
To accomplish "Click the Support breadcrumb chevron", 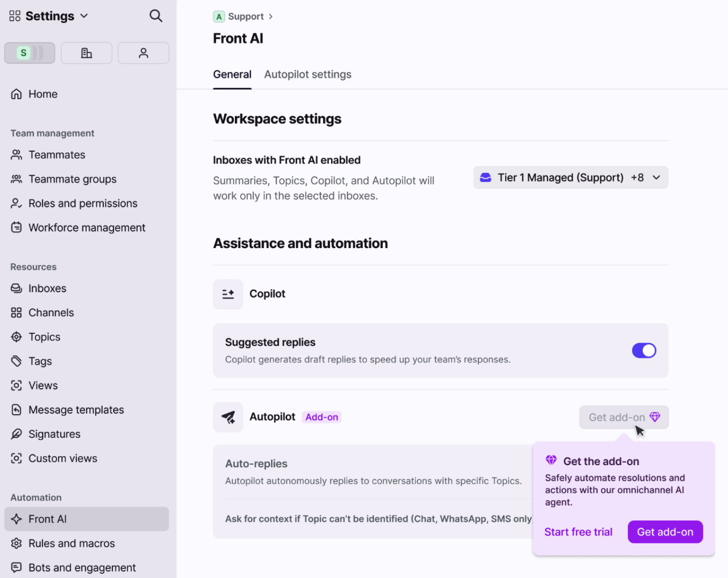I will point(271,17).
